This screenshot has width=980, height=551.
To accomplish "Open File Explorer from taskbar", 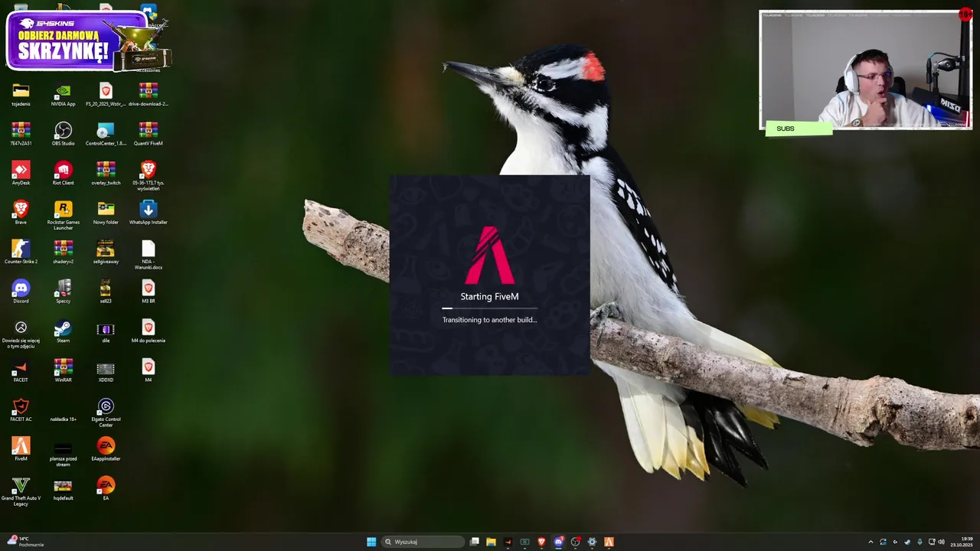I will pos(491,542).
